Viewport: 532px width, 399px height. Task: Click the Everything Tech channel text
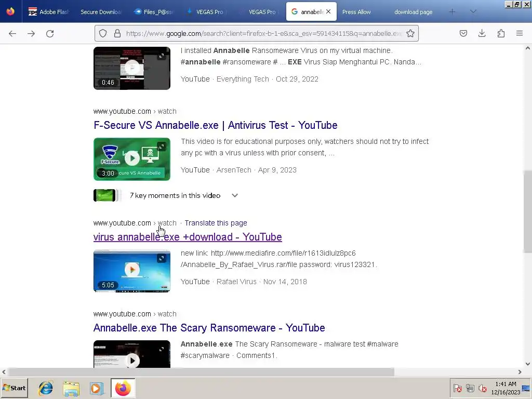[x=243, y=79]
